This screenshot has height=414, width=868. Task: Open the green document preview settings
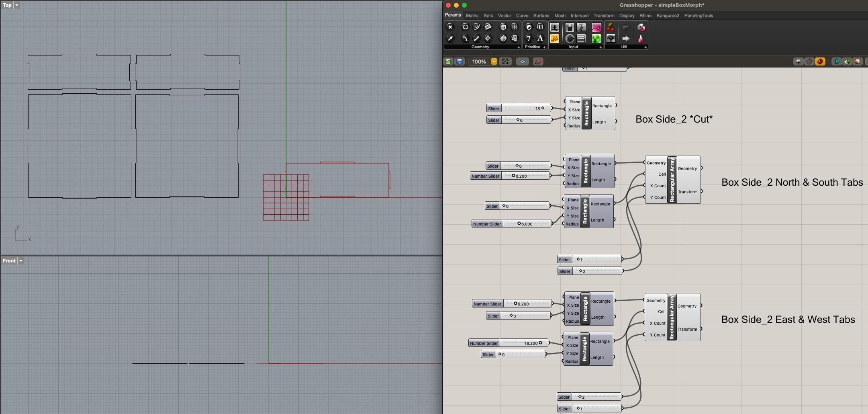point(847,61)
